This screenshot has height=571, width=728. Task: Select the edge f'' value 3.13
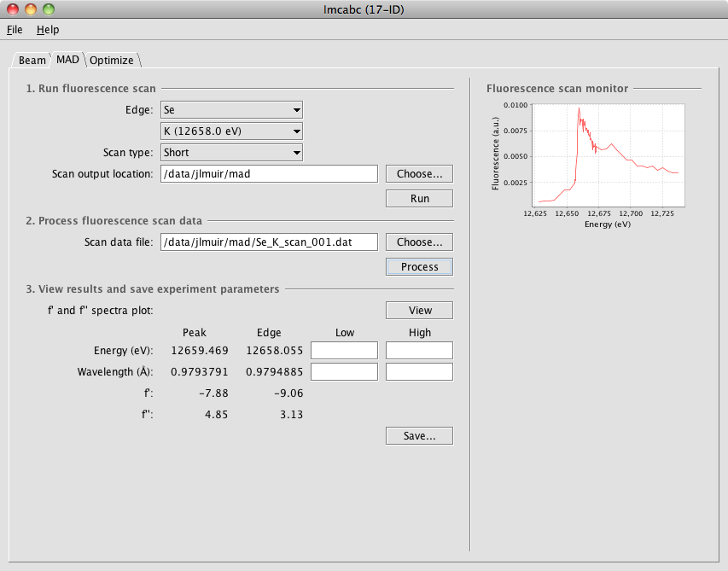[291, 415]
